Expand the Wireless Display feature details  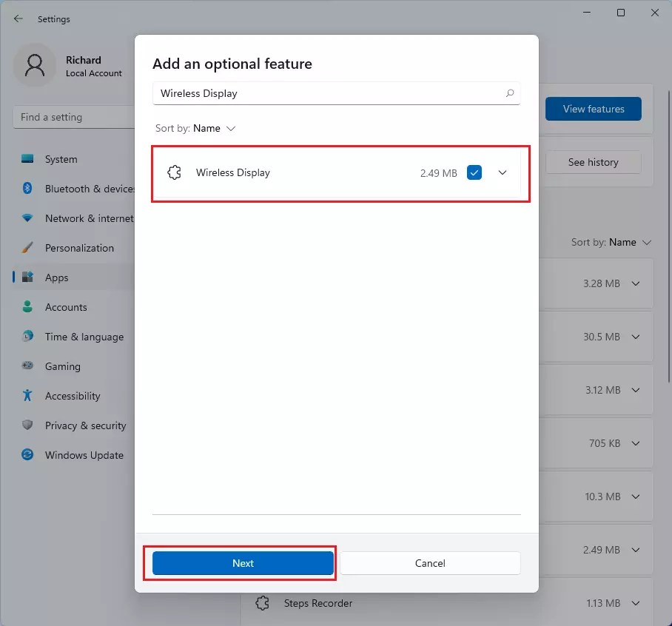point(503,172)
